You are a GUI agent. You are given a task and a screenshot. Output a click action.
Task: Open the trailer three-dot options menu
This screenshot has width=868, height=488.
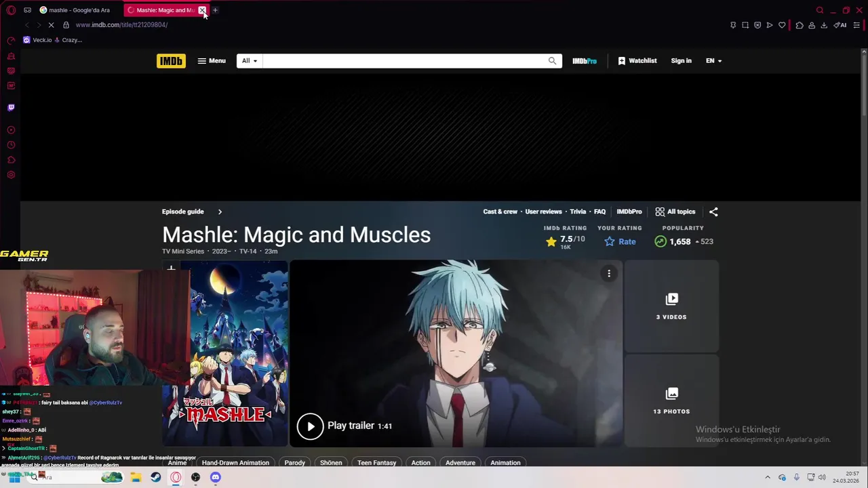tap(609, 273)
